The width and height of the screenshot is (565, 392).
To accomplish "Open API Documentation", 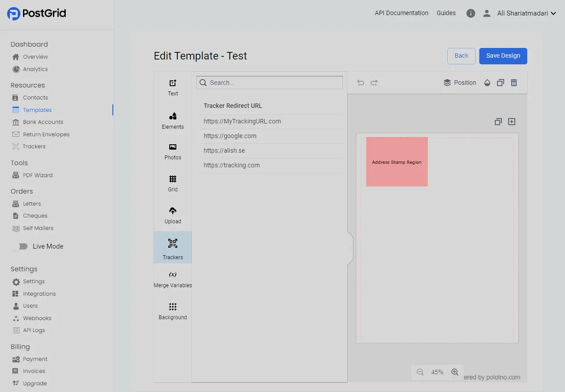I will (x=401, y=13).
